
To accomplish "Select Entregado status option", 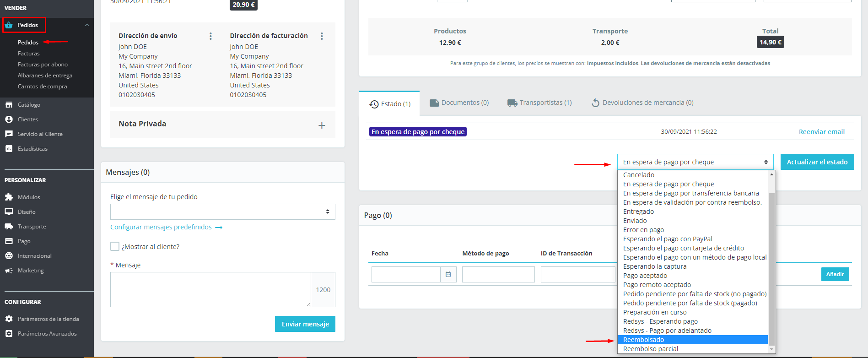I will pos(692,212).
